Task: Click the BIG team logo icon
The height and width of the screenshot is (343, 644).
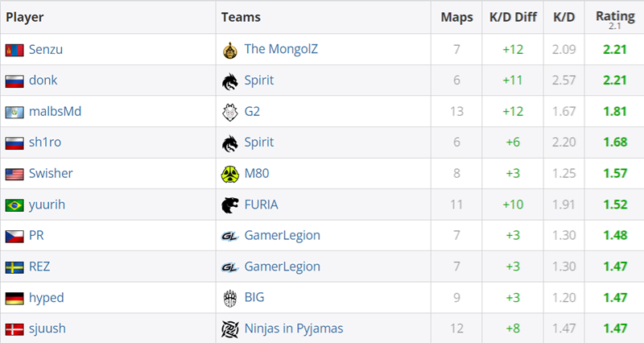Action: 230,298
